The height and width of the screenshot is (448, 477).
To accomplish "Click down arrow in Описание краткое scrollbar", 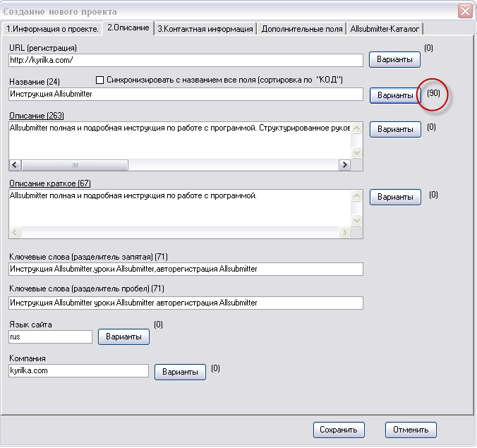I will [x=356, y=221].
